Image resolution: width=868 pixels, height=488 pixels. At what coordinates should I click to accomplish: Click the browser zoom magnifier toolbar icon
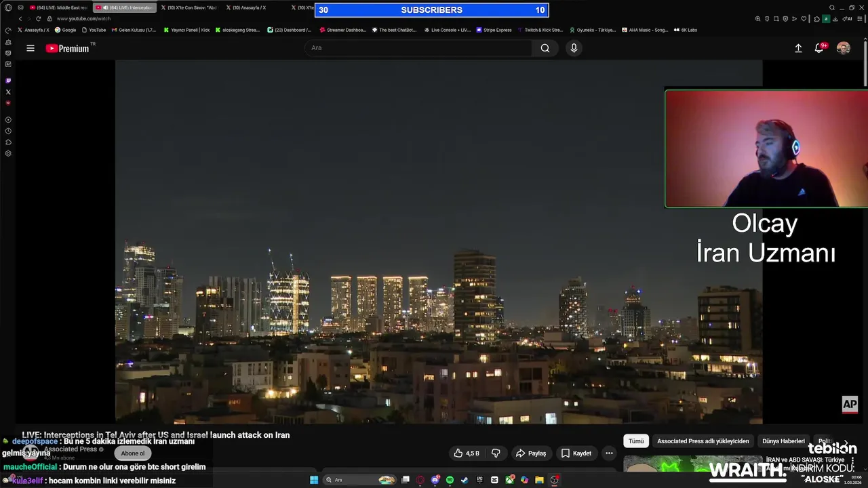point(757,19)
